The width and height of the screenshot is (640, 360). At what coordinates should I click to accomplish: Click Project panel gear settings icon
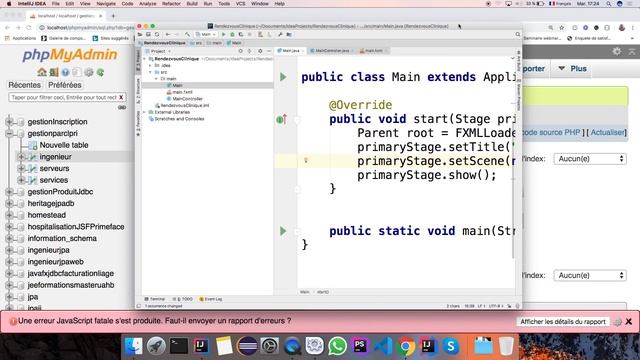coord(260,51)
